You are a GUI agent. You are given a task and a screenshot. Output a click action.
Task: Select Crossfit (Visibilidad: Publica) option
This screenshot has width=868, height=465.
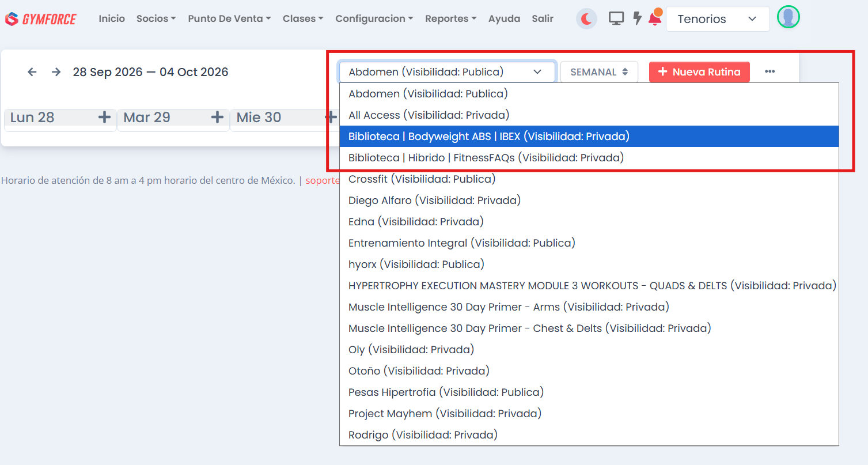point(589,179)
